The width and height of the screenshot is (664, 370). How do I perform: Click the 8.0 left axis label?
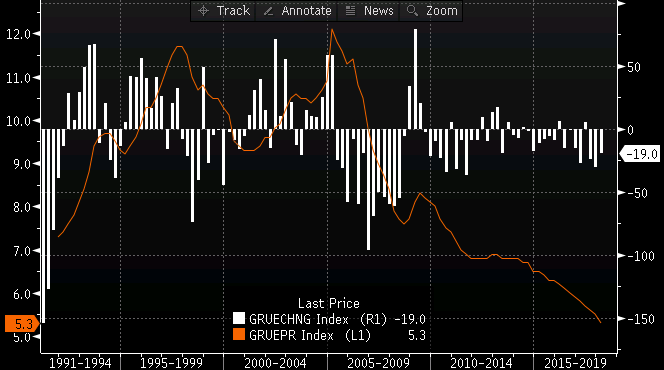tap(22, 207)
